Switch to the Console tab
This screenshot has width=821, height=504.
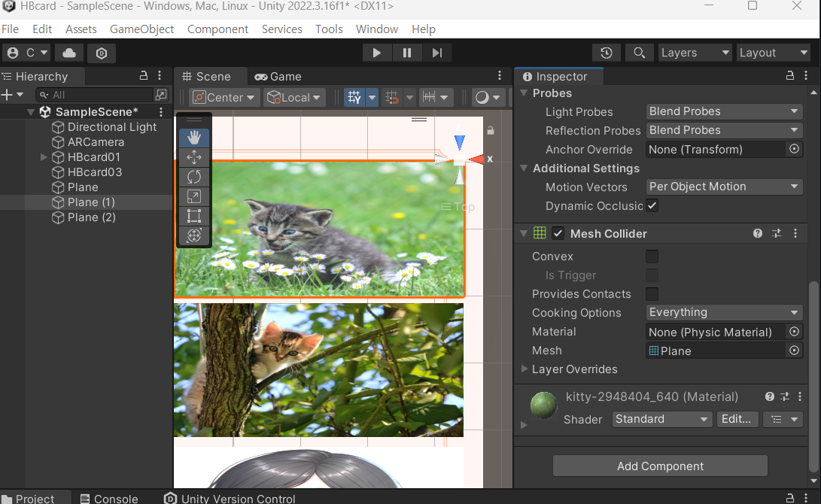(109, 499)
